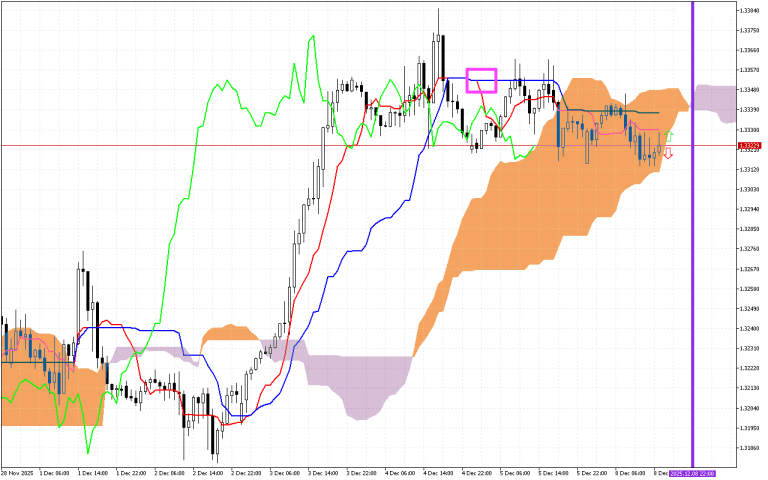Image resolution: width=768 pixels, height=480 pixels.
Task: Click the 3 Dec 06:00 time axis label
Action: [x=284, y=473]
